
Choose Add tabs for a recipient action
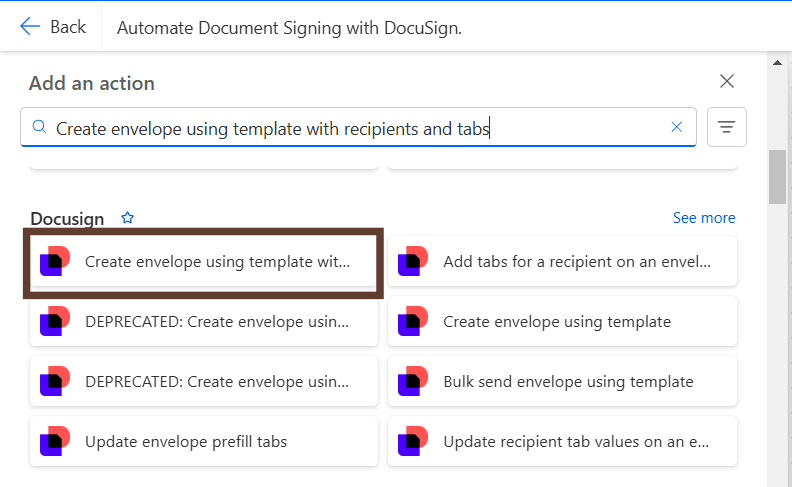pos(576,262)
